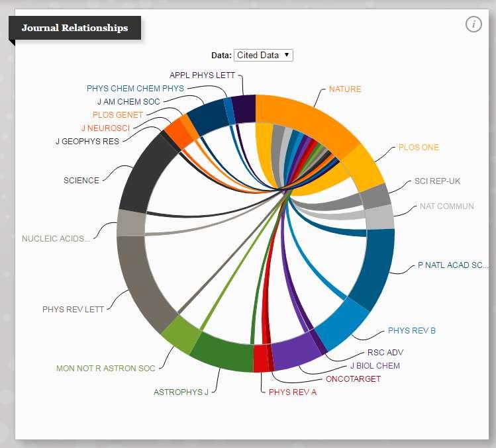Click the PHYS REV B blue arc segment

(343, 326)
